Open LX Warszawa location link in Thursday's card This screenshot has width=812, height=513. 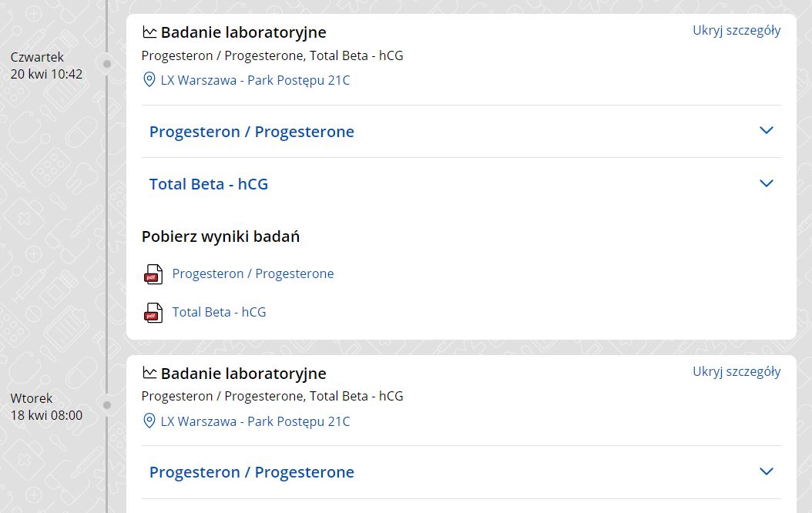point(255,80)
